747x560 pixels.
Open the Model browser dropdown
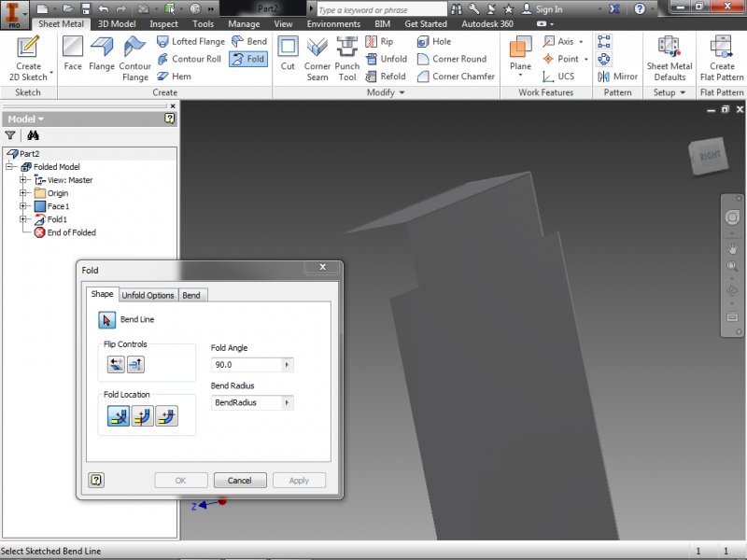[41, 119]
